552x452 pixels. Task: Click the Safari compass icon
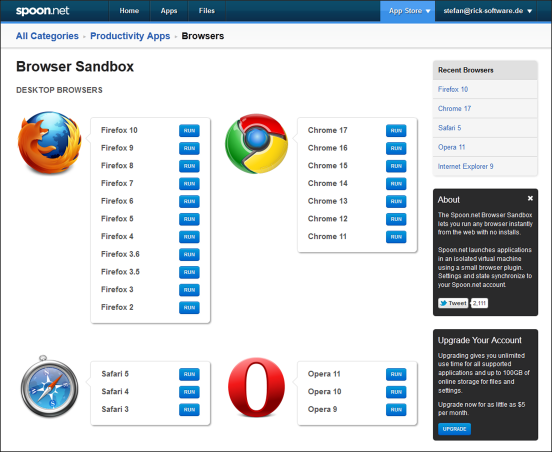click(49, 386)
